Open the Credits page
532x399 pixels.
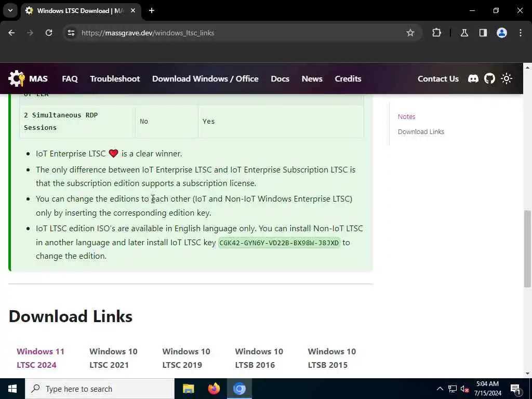[348, 79]
